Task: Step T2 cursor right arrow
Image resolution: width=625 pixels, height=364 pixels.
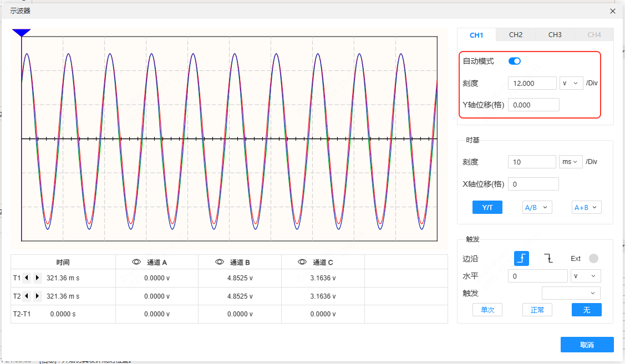Action: pos(37,296)
